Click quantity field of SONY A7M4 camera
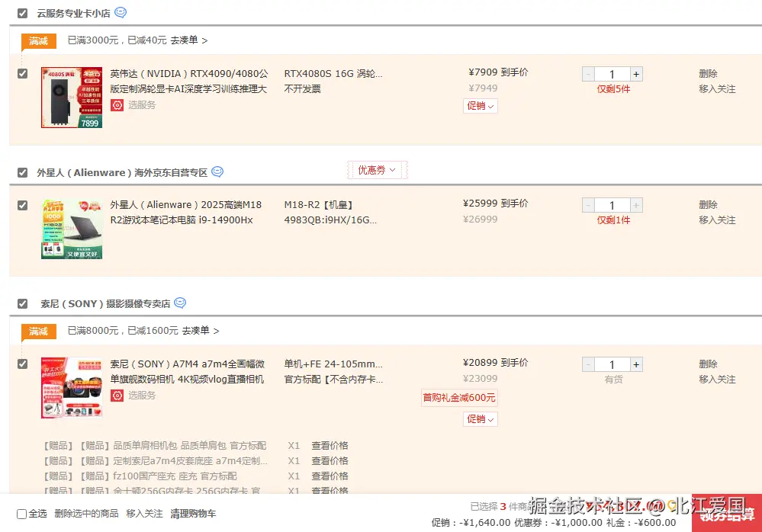This screenshot has height=532, width=762. point(612,364)
